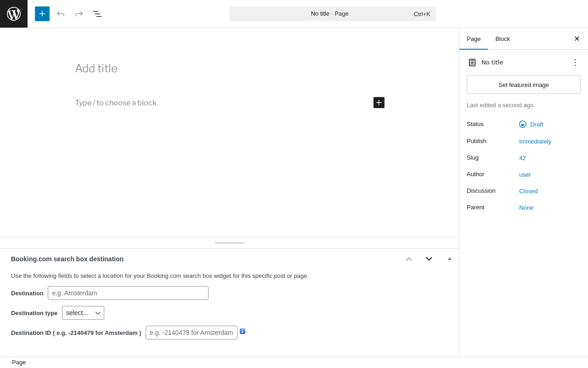Click Set featured image button

click(x=524, y=85)
